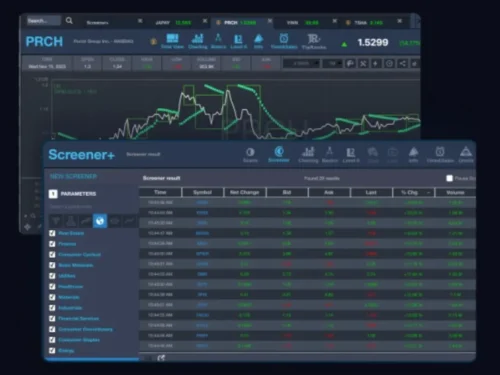The image size is (500, 375).
Task: Click the NEW SCREENER link
Action: (73, 176)
